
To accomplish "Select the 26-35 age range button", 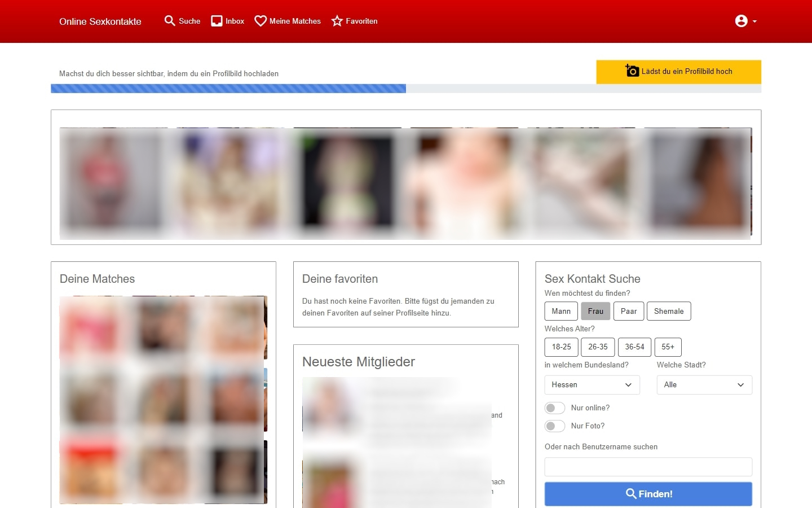I will [598, 347].
